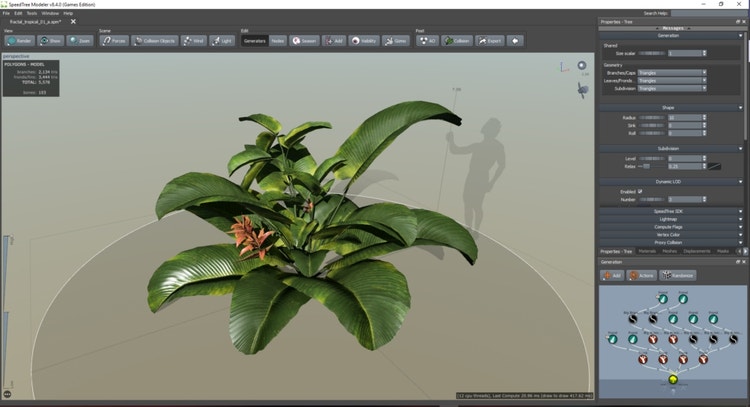Select the yellow Tree root node

673,379
